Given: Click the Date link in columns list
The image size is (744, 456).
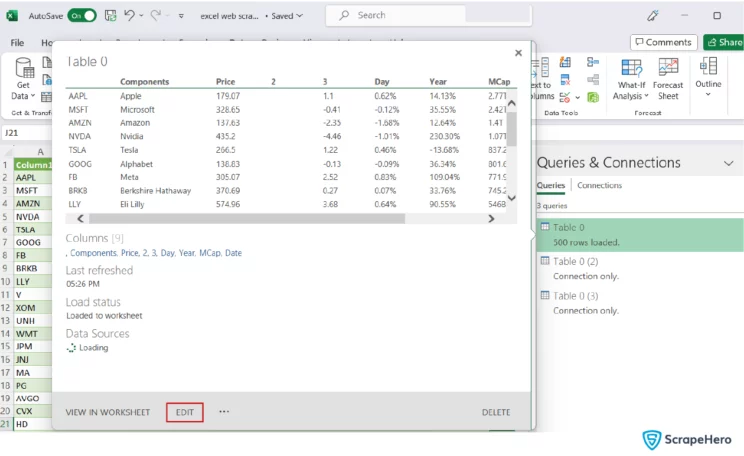Looking at the screenshot, I should [x=233, y=253].
